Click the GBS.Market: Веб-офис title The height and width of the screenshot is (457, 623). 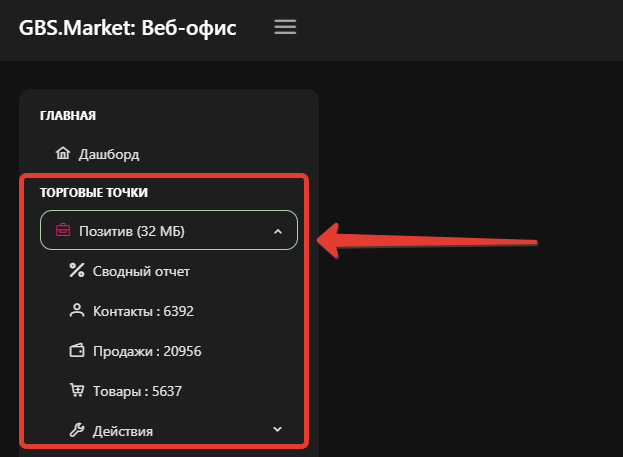[127, 28]
